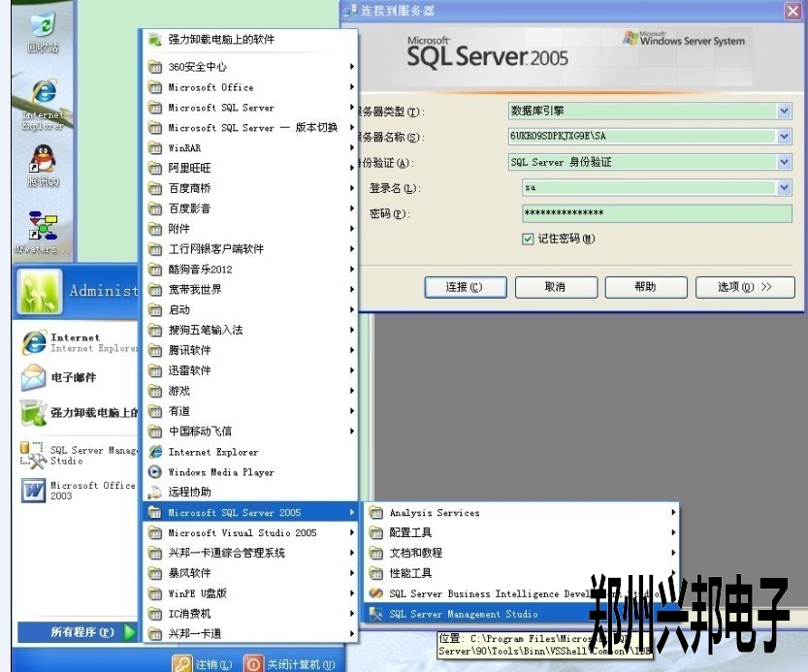Screen dimensions: 808x672
Task: Click the 连接 connect button
Action: 466,287
